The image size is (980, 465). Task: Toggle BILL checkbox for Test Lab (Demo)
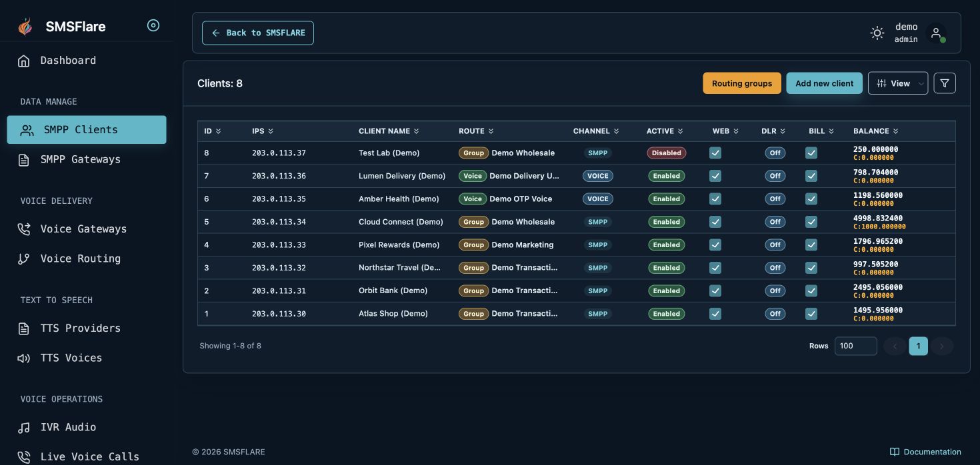(x=811, y=153)
